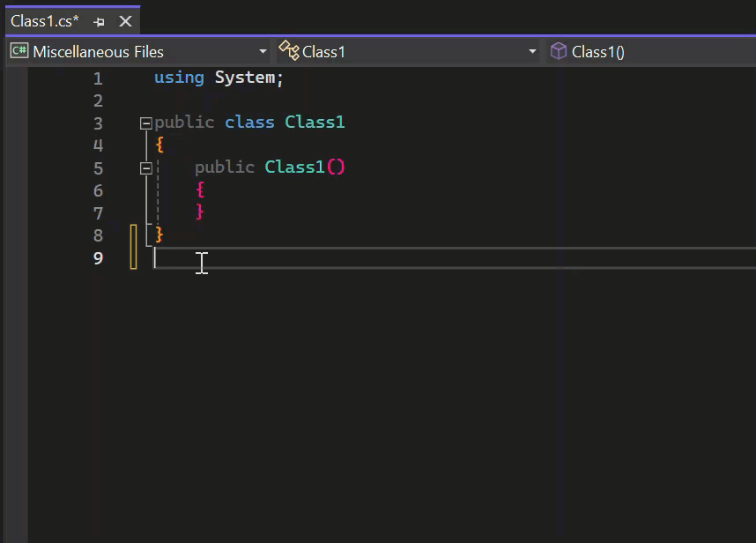The height and width of the screenshot is (543, 756).
Task: Click line number 1 in the gutter
Action: click(98, 78)
